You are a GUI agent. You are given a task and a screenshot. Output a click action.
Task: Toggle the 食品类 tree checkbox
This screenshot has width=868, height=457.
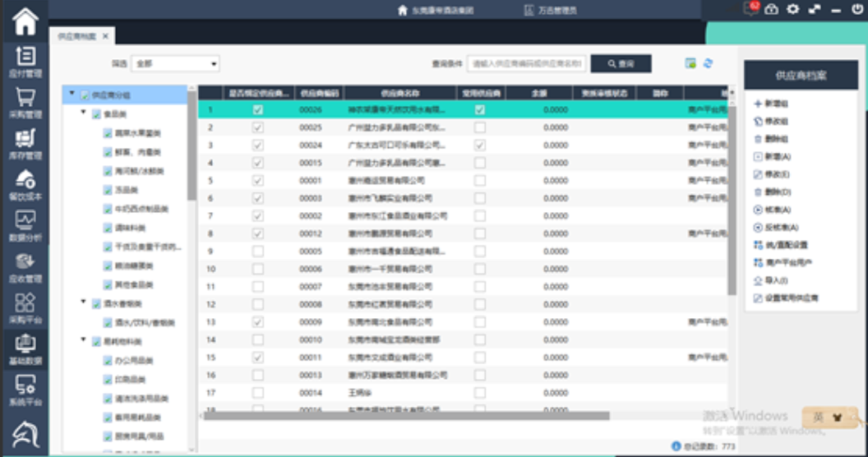pyautogui.click(x=97, y=114)
